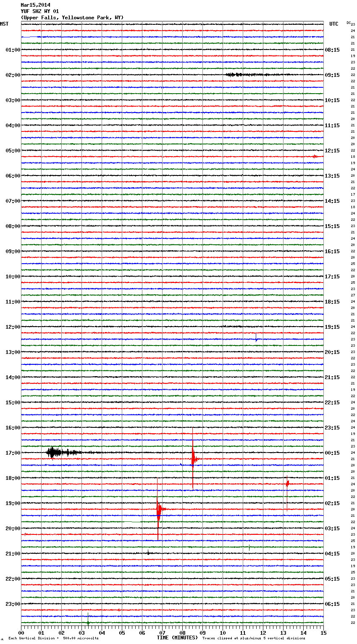
Task: Click the Each Vertical Division 500.00 microvolts note
Action: pos(53,638)
